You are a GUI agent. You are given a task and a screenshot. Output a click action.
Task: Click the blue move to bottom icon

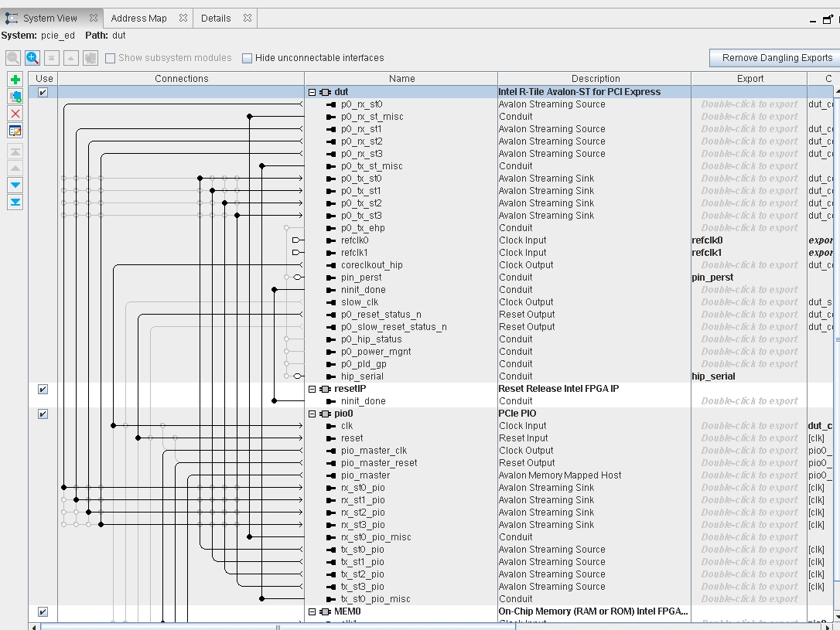point(15,202)
